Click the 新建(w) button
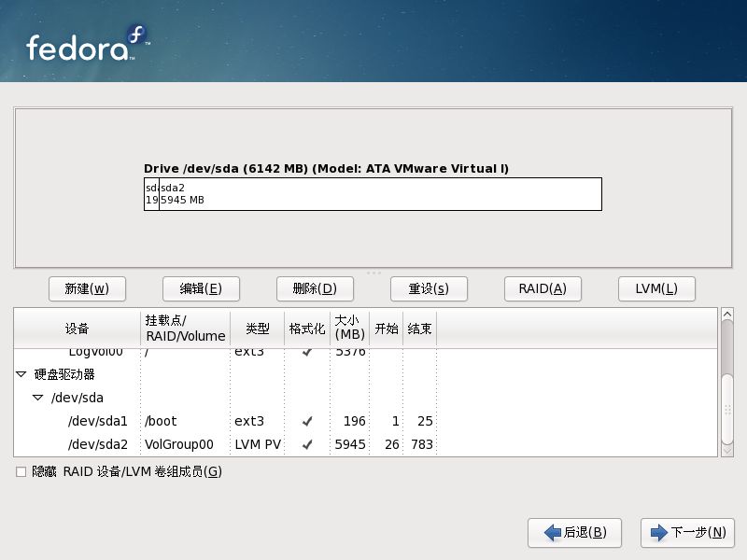 click(x=87, y=288)
